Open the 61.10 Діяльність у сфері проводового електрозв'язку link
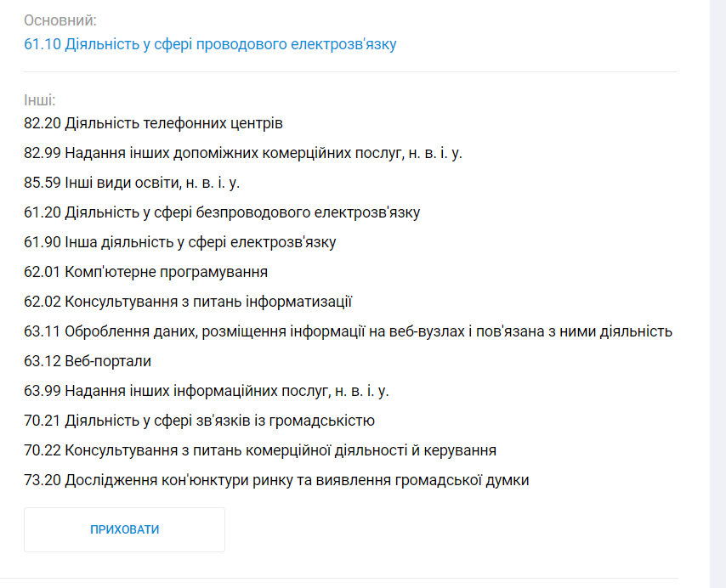The image size is (726, 588). 210,44
